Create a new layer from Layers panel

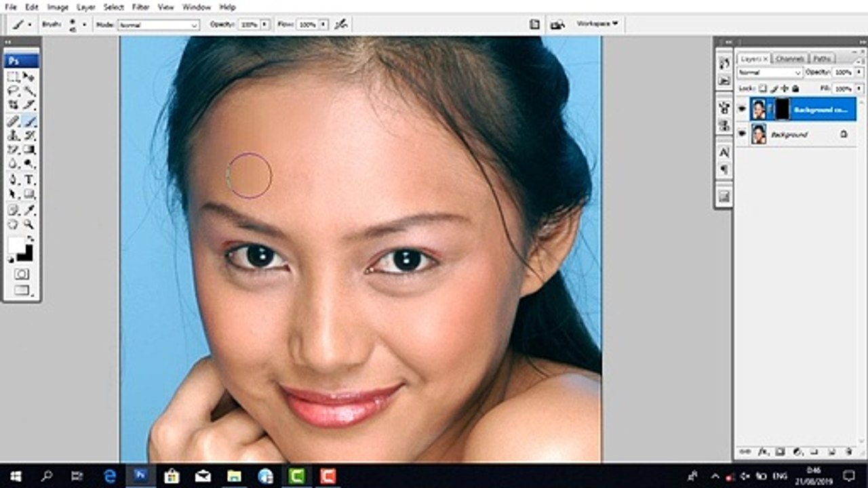pos(832,451)
